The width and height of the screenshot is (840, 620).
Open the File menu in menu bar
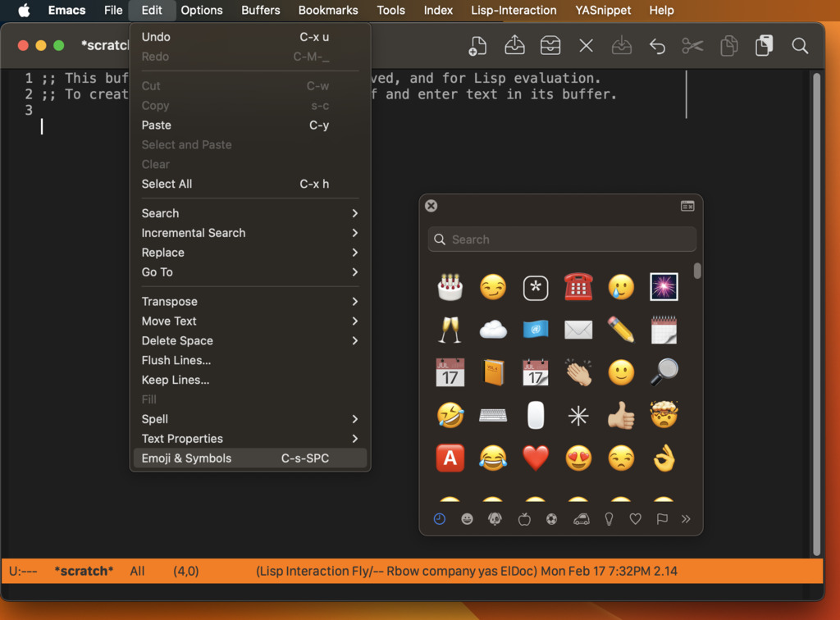pos(113,10)
